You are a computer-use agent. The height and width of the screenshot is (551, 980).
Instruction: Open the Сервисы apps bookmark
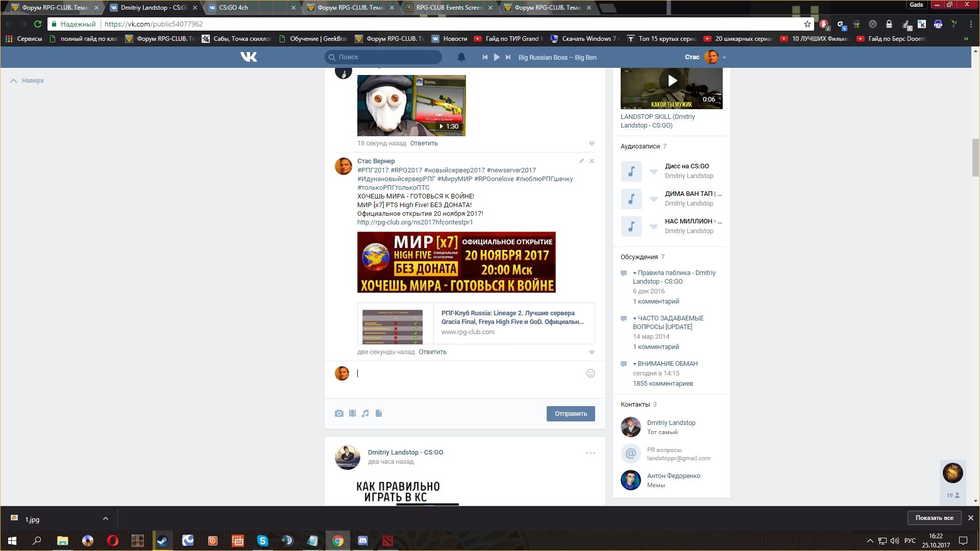23,39
